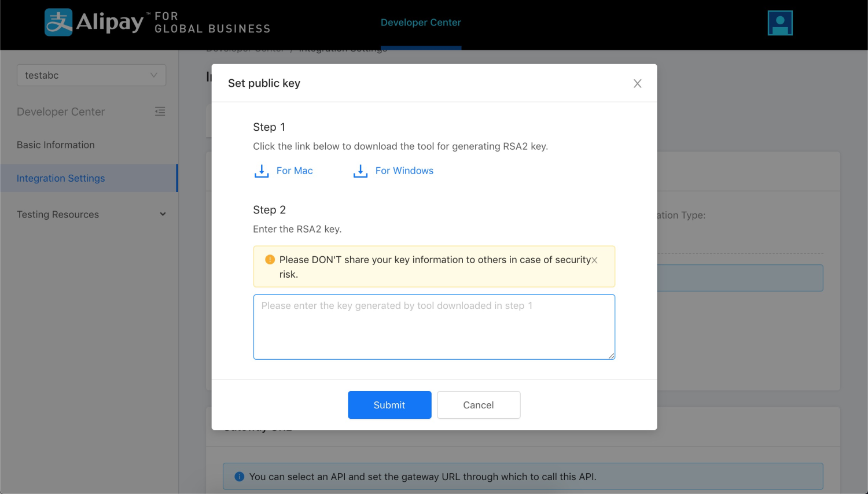Submit the public key
Screen dimensions: 868x494
click(x=389, y=405)
